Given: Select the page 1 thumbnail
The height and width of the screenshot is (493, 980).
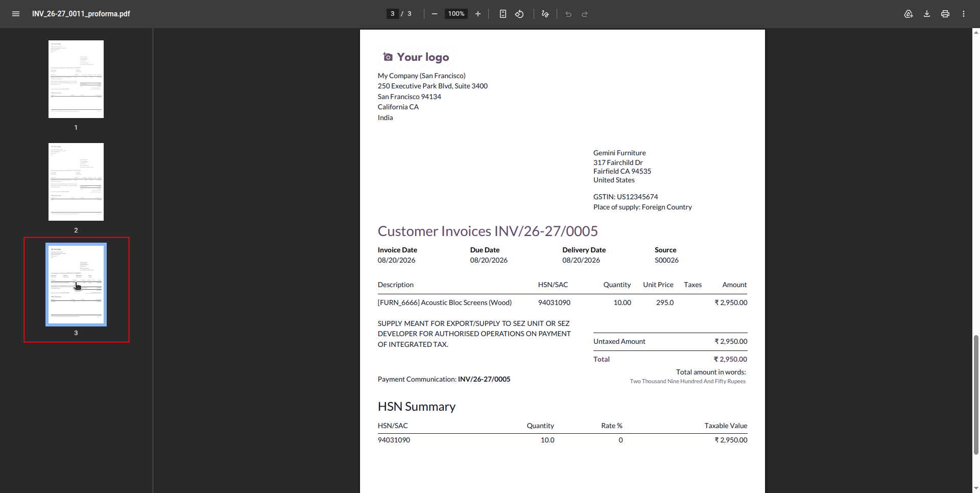Looking at the screenshot, I should click(x=76, y=79).
